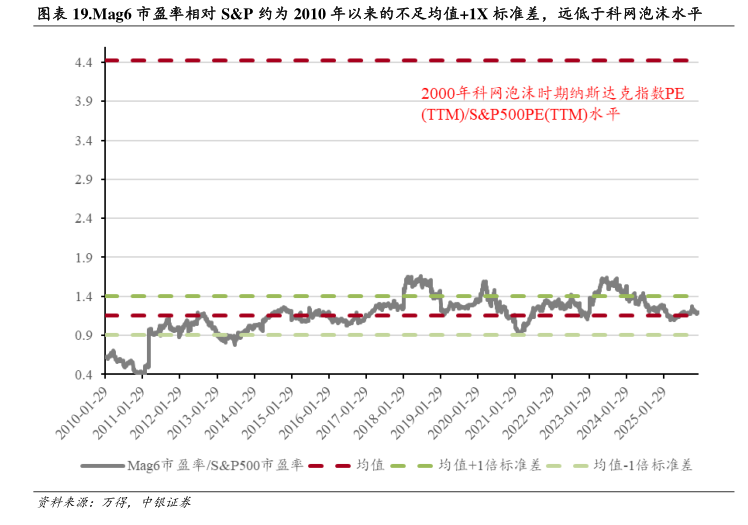Click the 2025-01-29 x-axis date label
748x525 pixels.
(x=641, y=412)
